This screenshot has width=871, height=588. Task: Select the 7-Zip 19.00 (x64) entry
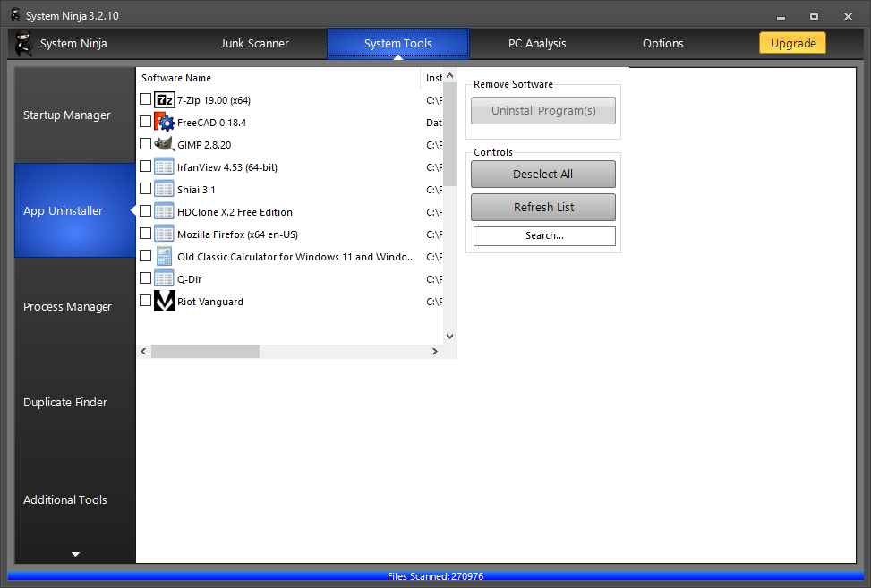[x=214, y=100]
